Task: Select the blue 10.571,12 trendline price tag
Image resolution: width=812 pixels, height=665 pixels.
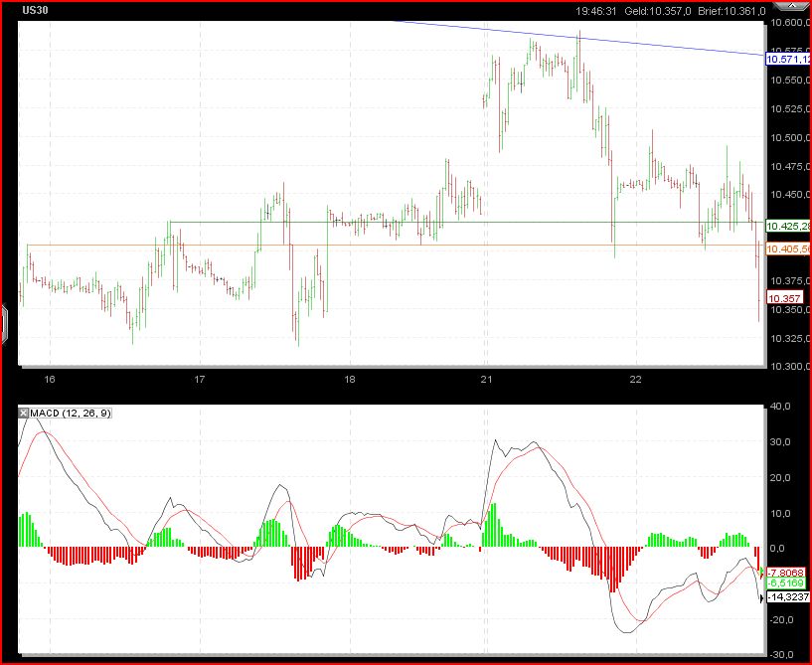Action: click(x=788, y=59)
